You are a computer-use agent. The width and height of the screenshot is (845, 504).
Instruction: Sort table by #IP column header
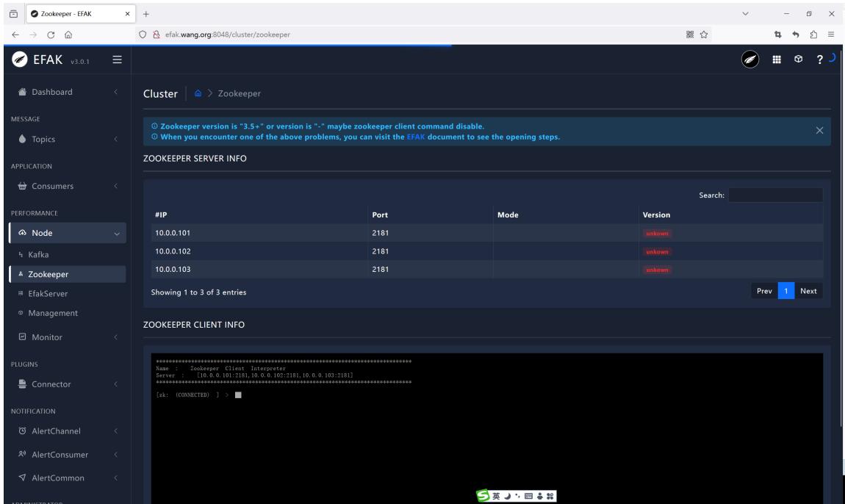pyautogui.click(x=259, y=215)
